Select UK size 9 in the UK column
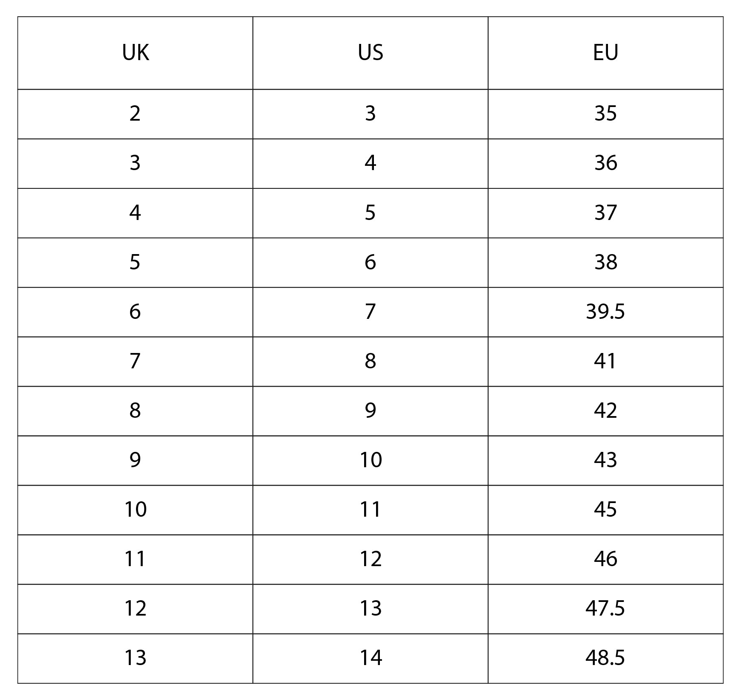Screen dimensions: 741x700 (135, 460)
